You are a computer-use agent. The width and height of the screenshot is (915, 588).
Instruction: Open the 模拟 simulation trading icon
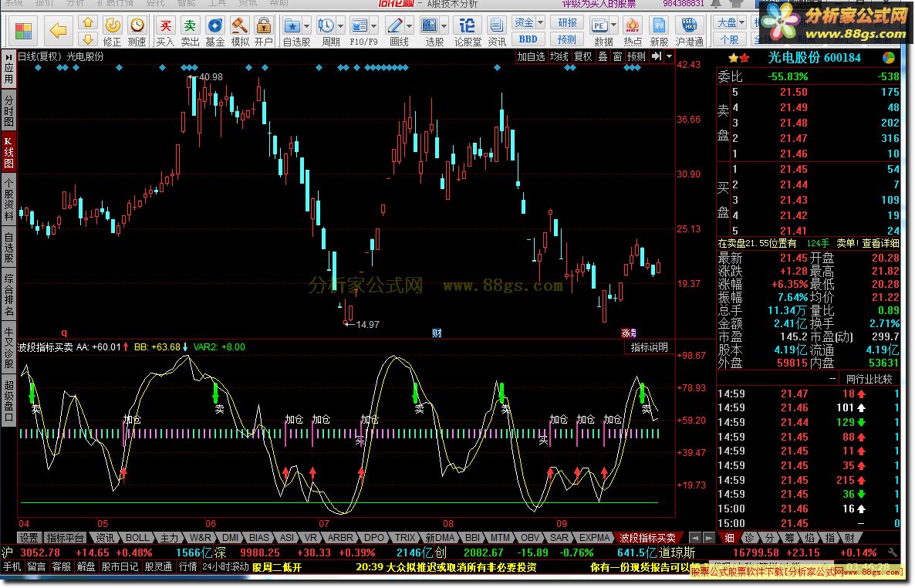[x=239, y=32]
